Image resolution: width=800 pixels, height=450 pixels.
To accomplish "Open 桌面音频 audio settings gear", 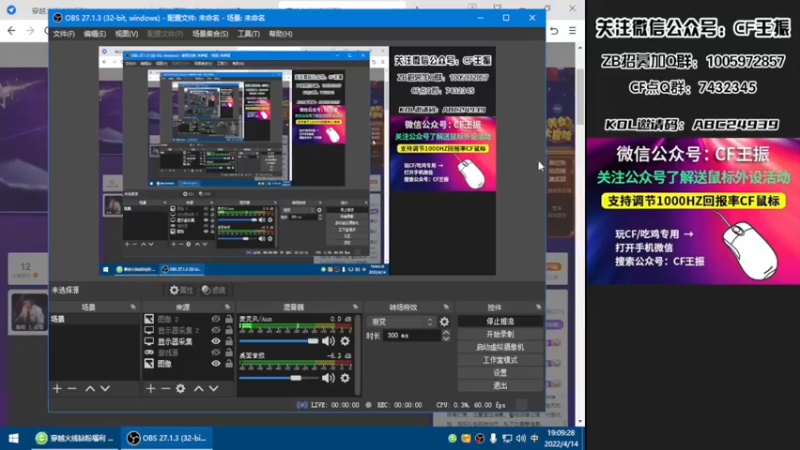I will click(x=345, y=378).
